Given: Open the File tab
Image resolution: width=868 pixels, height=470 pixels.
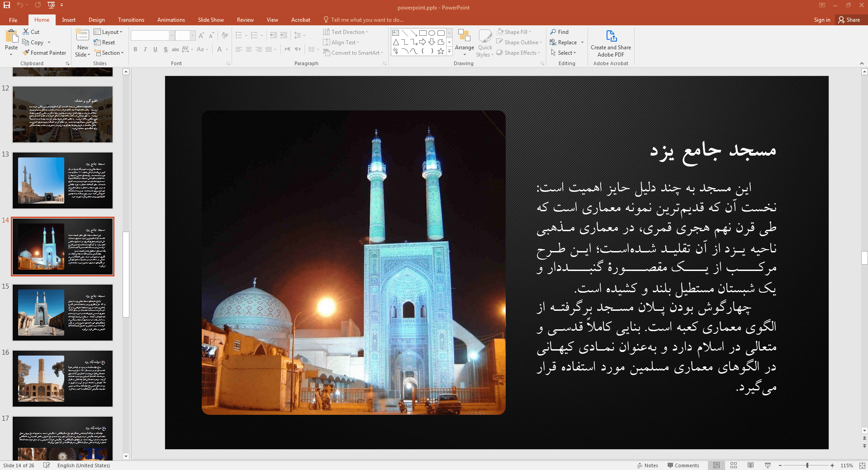Looking at the screenshot, I should tap(13, 20).
